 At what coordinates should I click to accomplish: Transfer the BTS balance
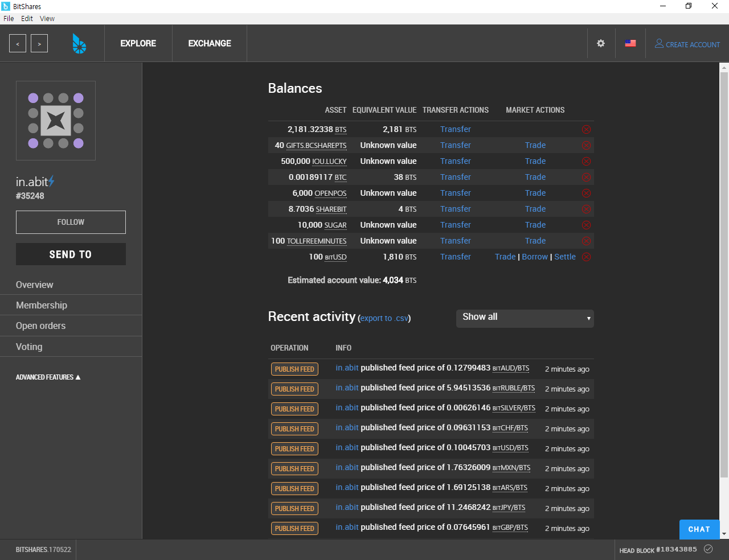pyautogui.click(x=456, y=129)
